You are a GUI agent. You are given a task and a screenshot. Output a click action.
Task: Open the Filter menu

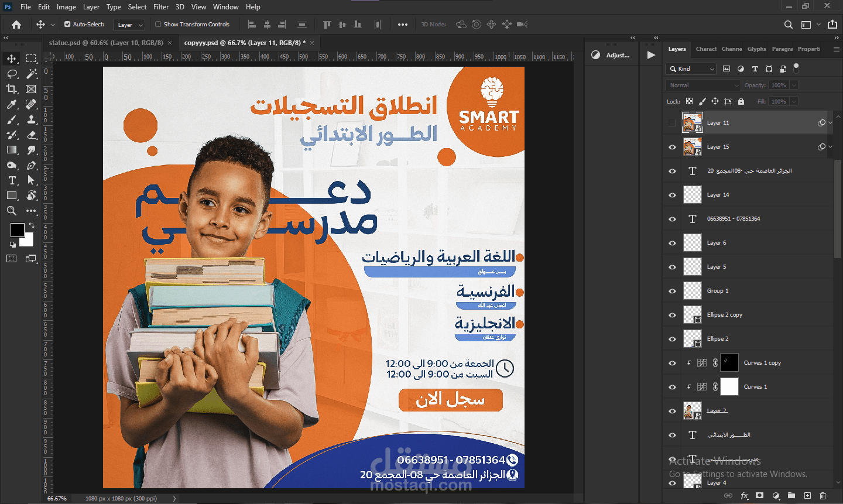tap(161, 7)
